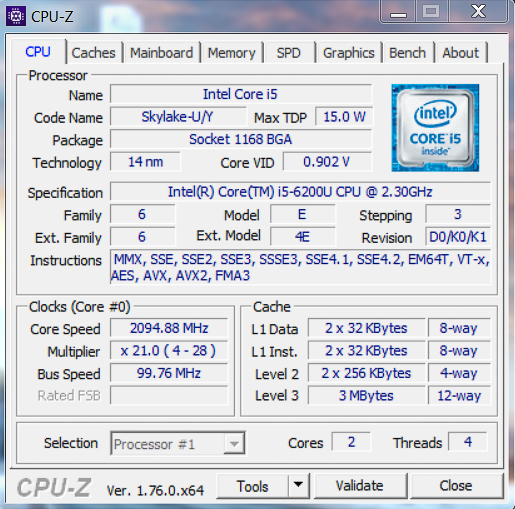Click the L1 Inst. '8-way' associativity value

459,351
